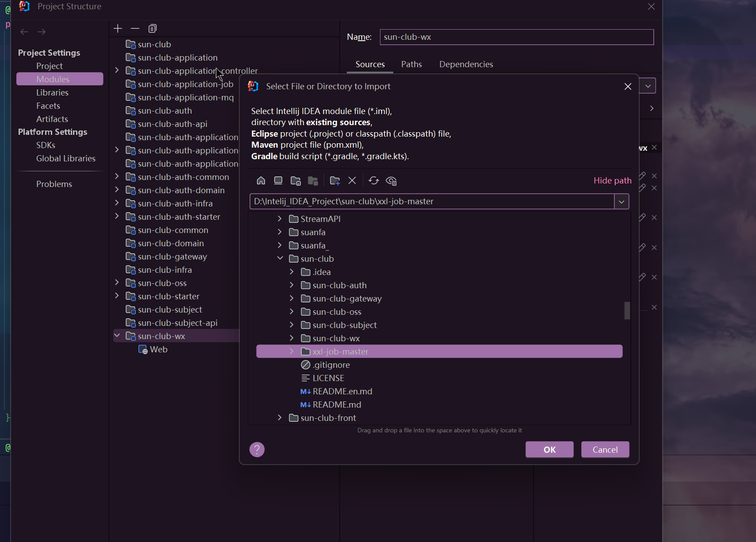Select the sun-club-infra module

165,270
